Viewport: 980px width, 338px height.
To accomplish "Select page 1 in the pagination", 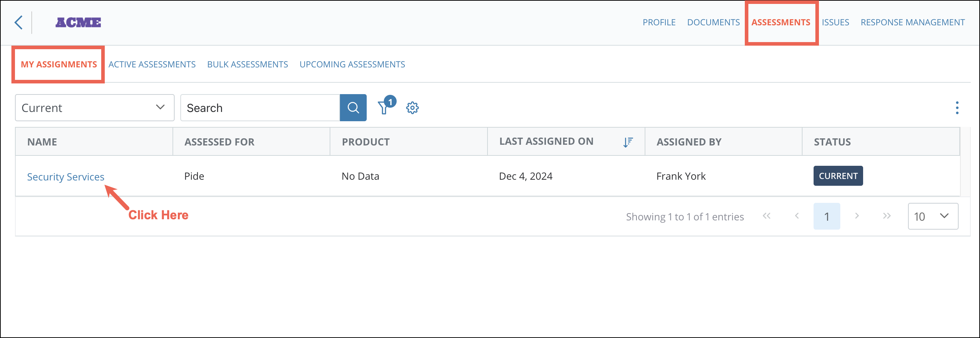I will click(827, 216).
